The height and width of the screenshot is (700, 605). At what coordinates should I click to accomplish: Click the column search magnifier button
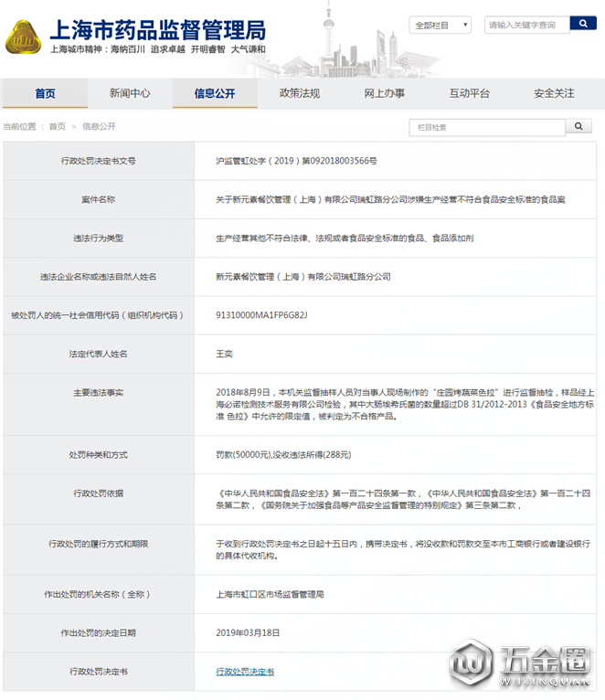coord(578,126)
